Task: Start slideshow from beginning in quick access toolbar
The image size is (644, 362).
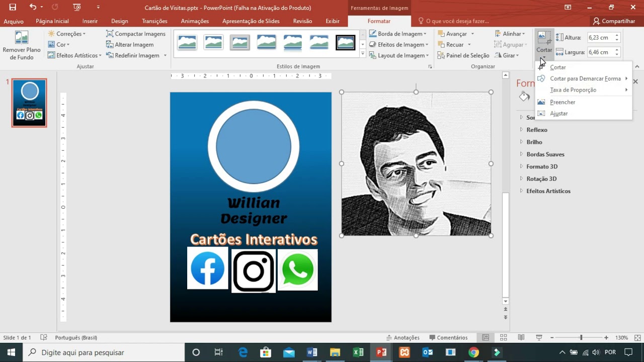Action: click(76, 8)
